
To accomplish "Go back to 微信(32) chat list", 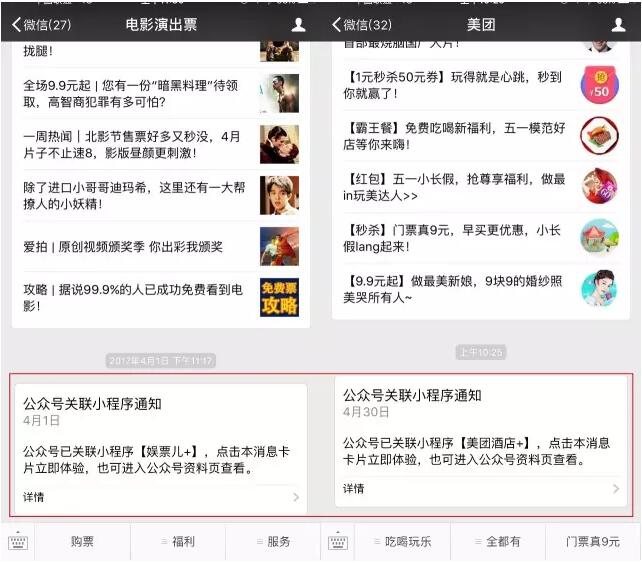I will [x=362, y=25].
